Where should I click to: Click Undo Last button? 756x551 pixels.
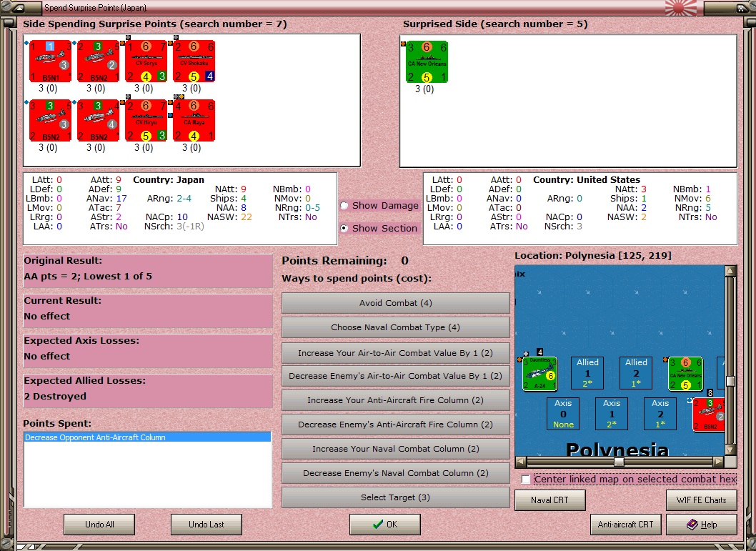207,525
